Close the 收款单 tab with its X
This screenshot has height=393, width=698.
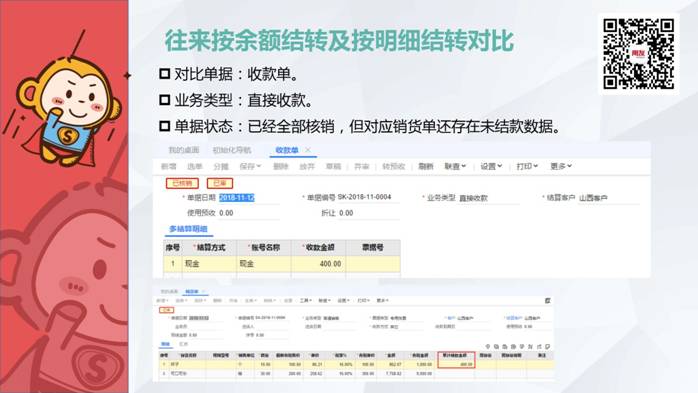(x=308, y=150)
